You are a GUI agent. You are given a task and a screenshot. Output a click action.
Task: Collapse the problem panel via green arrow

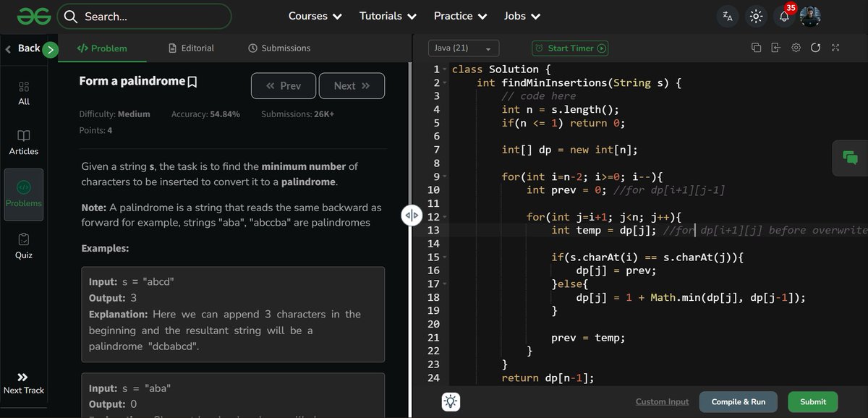pos(48,48)
